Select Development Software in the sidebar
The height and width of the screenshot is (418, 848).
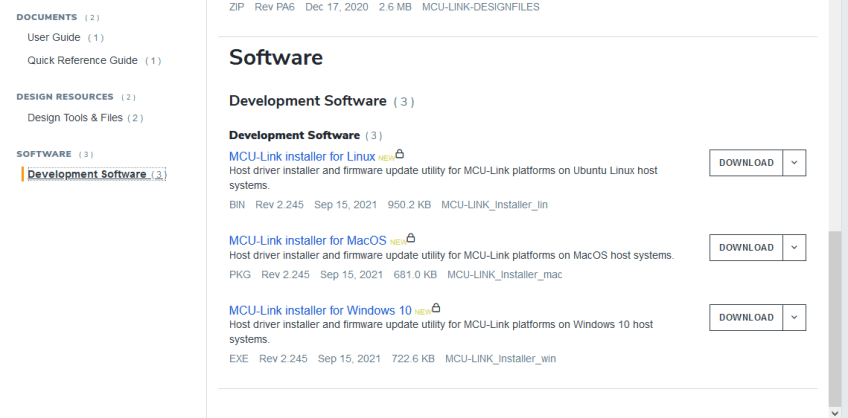point(87,174)
